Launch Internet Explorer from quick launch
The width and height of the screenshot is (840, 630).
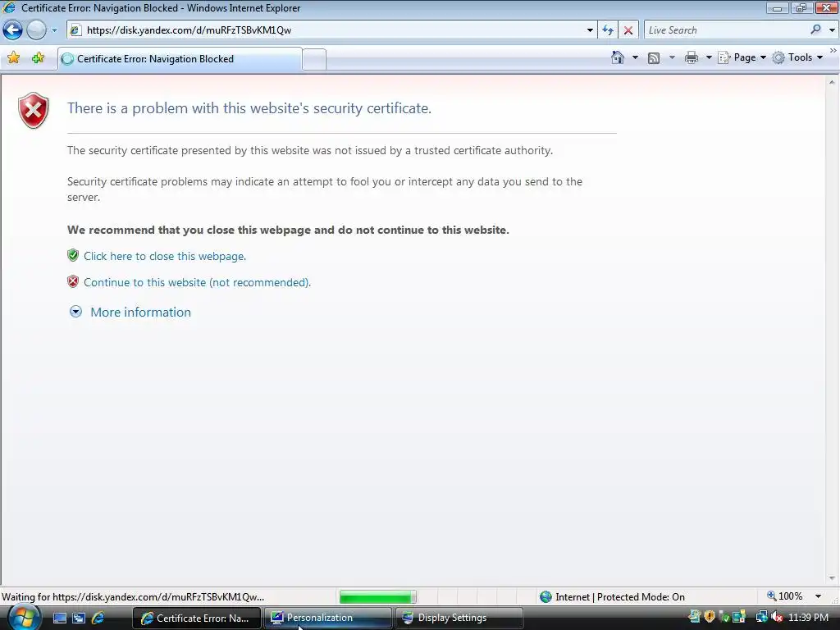[98, 619]
